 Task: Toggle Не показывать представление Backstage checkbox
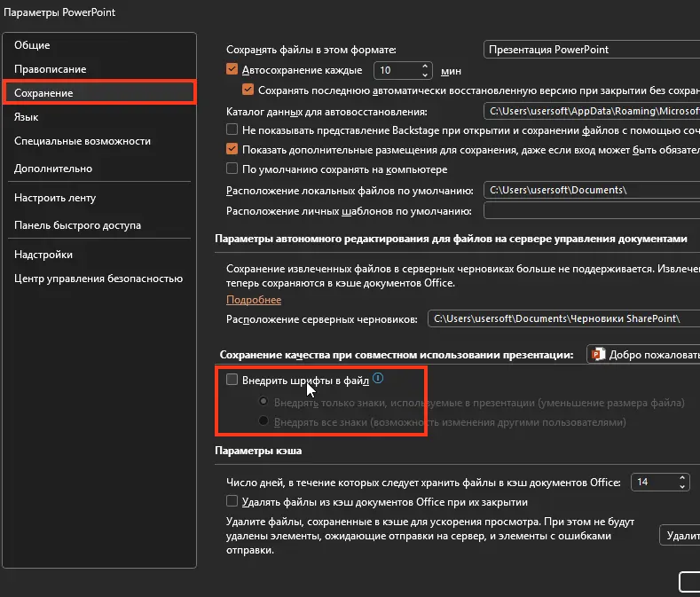point(232,130)
